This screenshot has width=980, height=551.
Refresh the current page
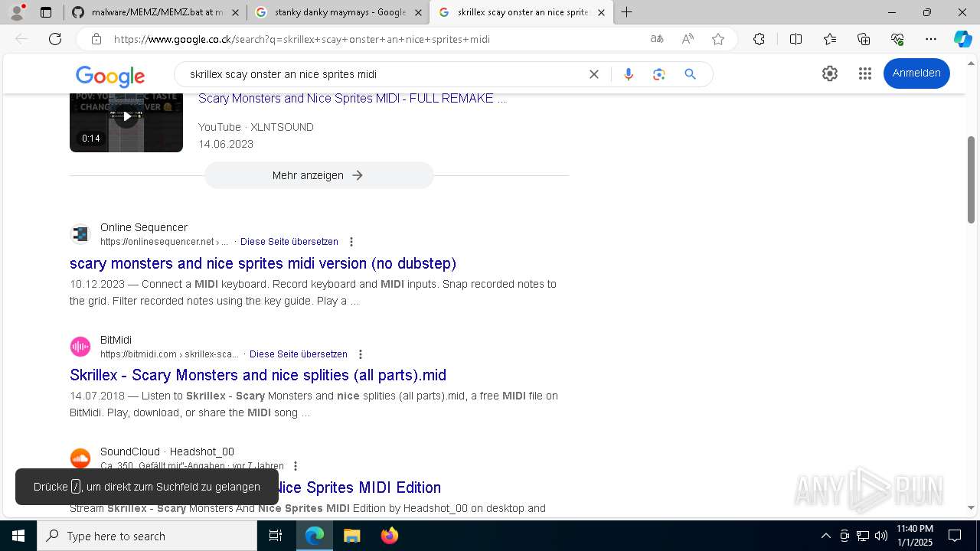[x=55, y=39]
